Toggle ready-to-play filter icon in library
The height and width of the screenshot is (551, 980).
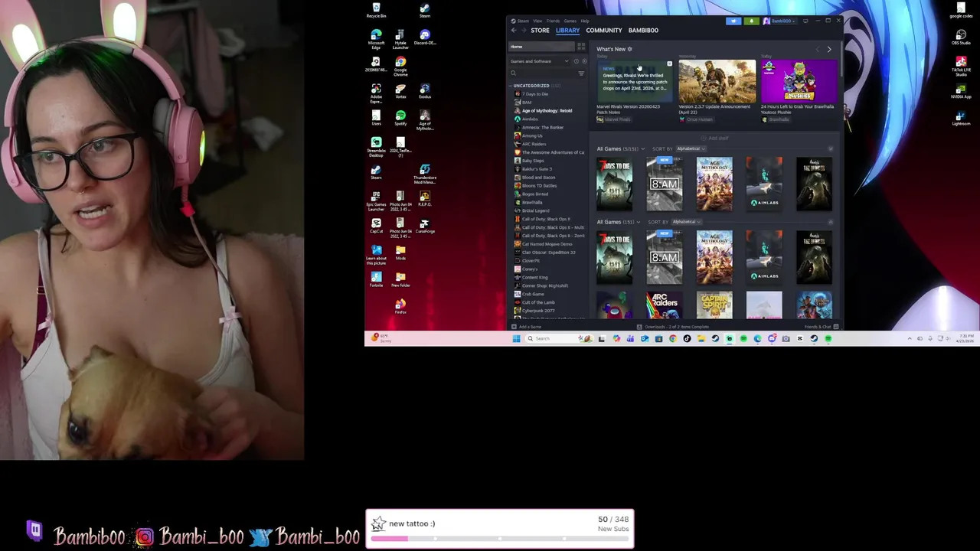[x=584, y=61]
